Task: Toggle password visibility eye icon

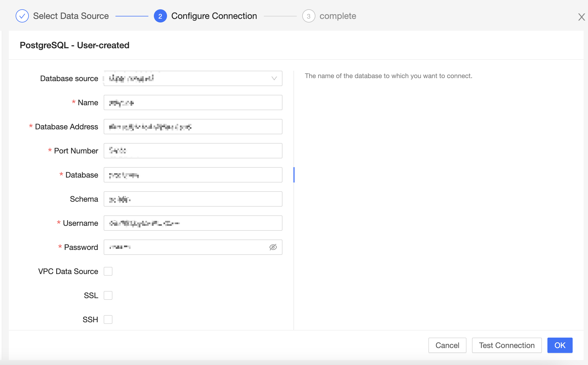Action: [273, 247]
